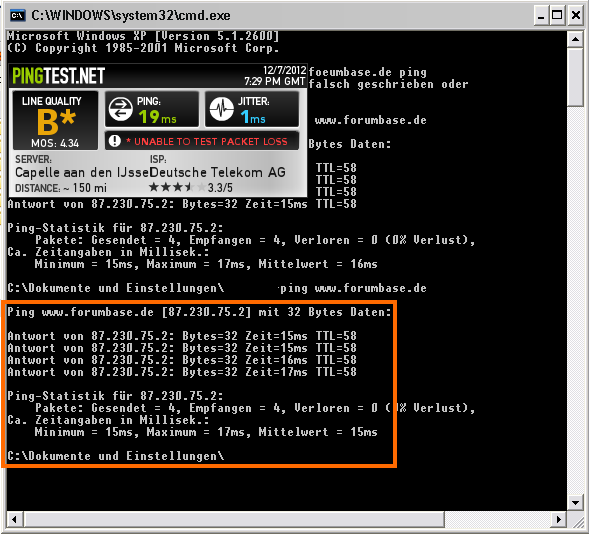Image resolution: width=589 pixels, height=534 pixels.
Task: Click the Mittelwert = 16ms statistics line
Action: [206, 264]
